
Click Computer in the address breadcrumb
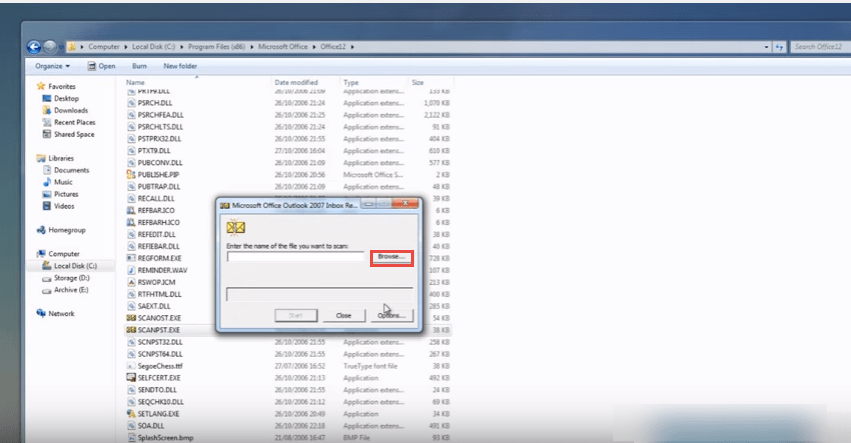(x=104, y=47)
